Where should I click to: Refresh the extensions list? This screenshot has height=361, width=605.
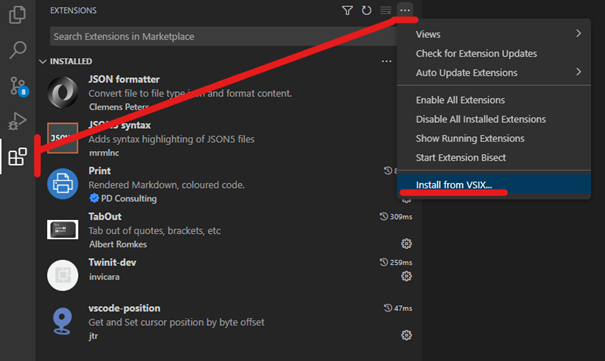click(366, 10)
